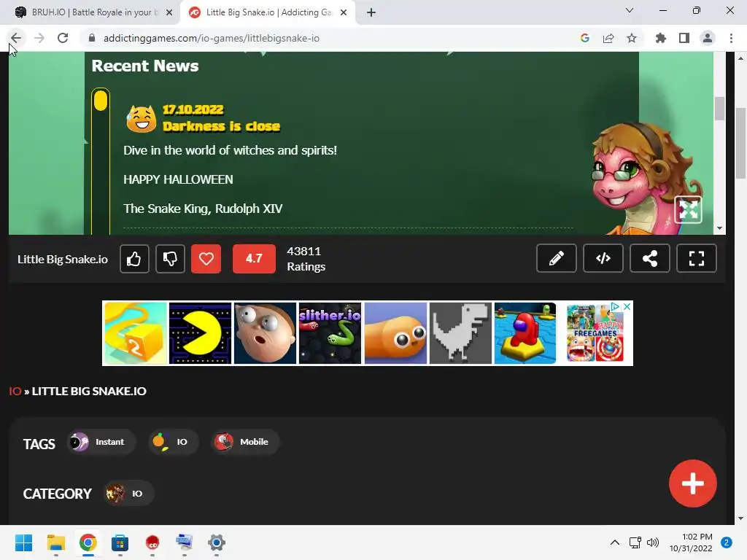
Task: Click the red plus floating button
Action: (693, 483)
